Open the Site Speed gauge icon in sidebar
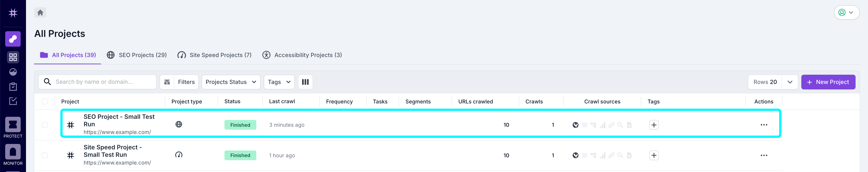 [13, 72]
